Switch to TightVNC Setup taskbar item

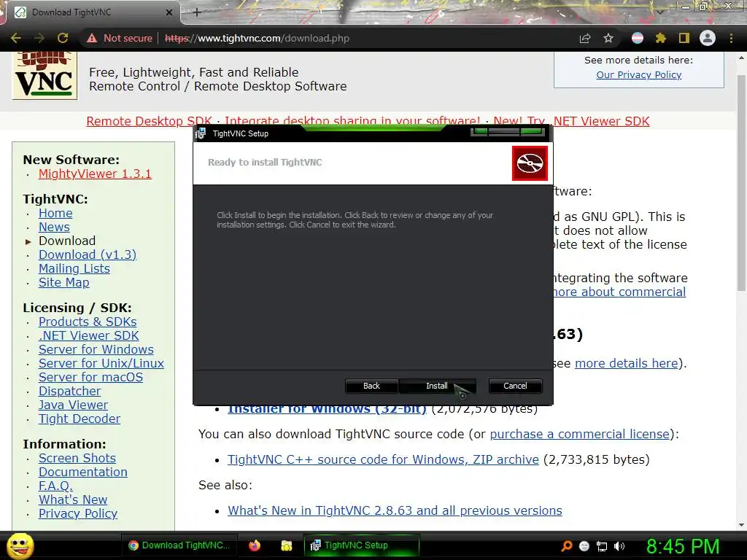tap(362, 545)
